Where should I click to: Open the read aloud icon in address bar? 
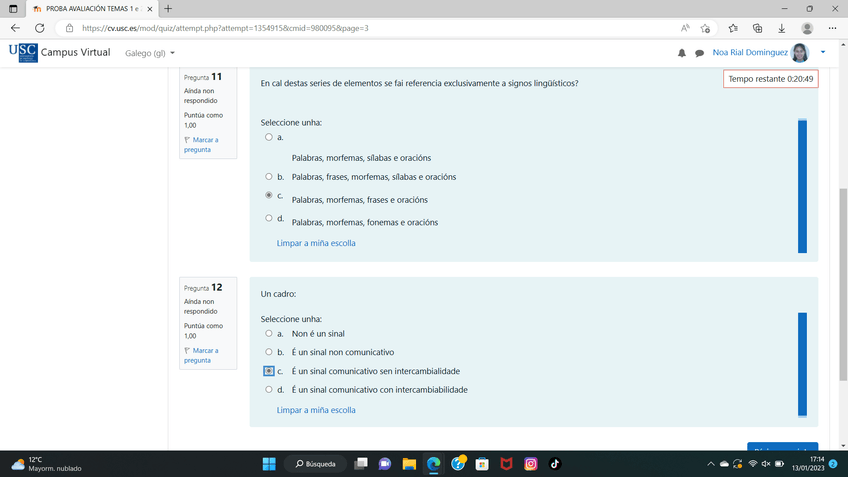click(x=685, y=28)
